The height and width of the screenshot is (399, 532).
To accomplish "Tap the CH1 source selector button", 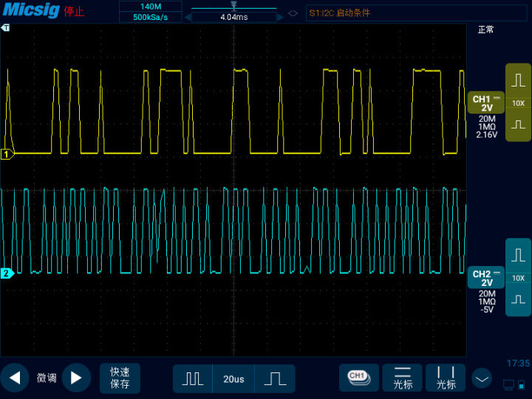I will tap(359, 378).
